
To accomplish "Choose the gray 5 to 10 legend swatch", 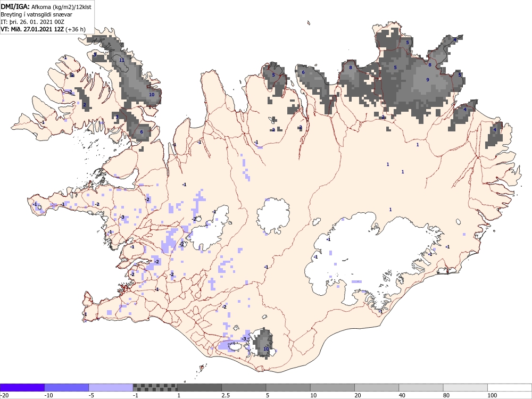I will [x=288, y=387].
